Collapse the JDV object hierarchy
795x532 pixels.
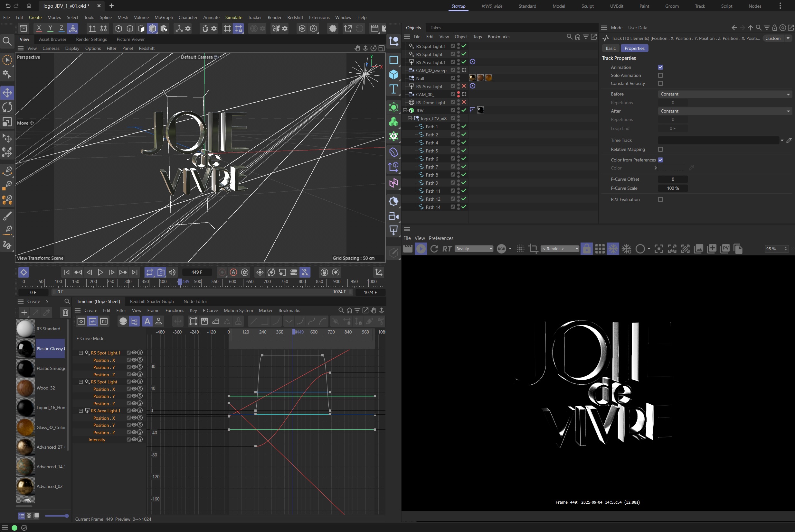click(405, 111)
